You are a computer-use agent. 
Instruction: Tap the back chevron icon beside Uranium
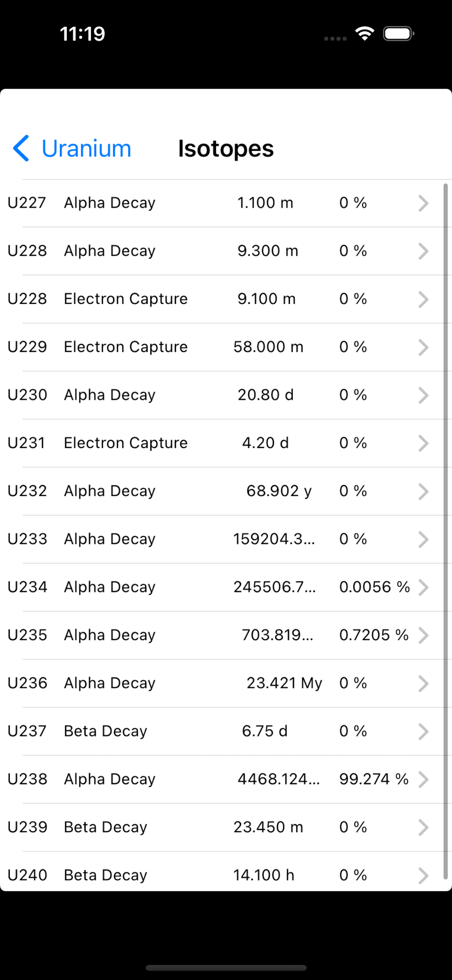point(21,148)
